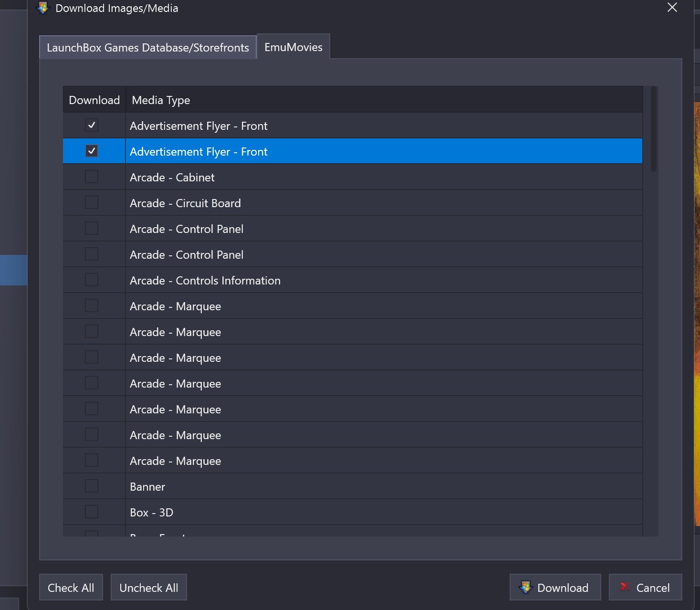This screenshot has height=610, width=700.
Task: Tick the Box - 3D checkbox
Action: 92,512
